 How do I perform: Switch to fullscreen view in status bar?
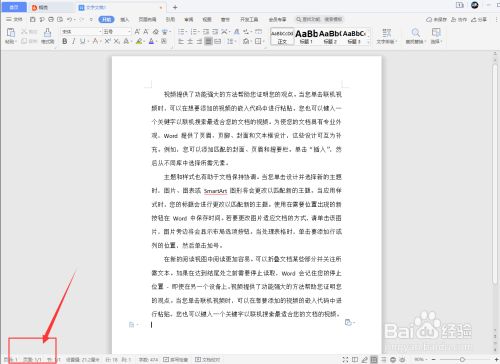[x=345, y=359]
